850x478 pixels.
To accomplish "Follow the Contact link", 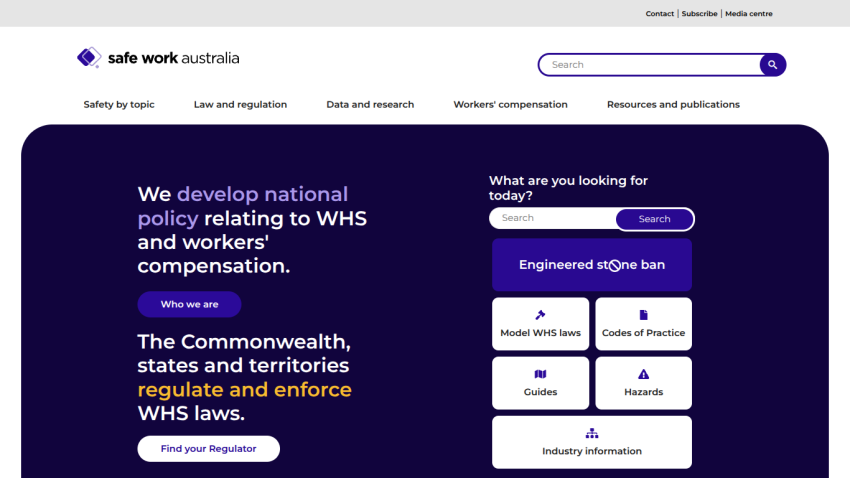I will 659,14.
